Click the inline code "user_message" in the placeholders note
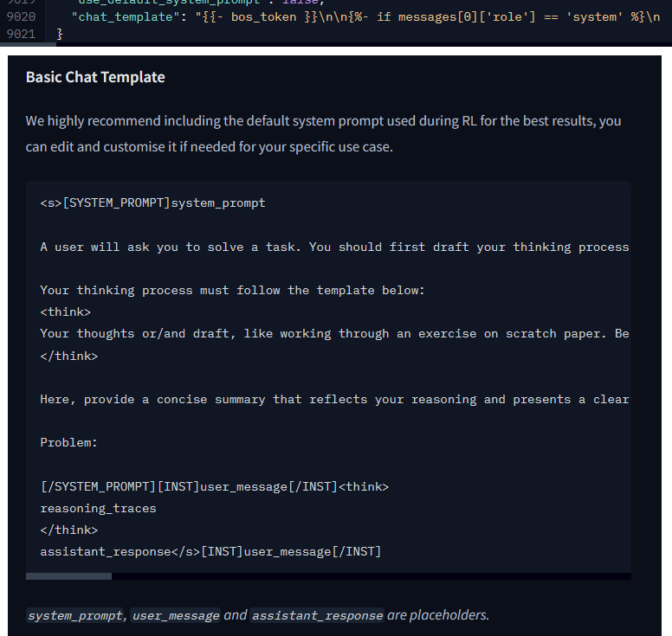This screenshot has height=636, width=672. click(x=175, y=615)
